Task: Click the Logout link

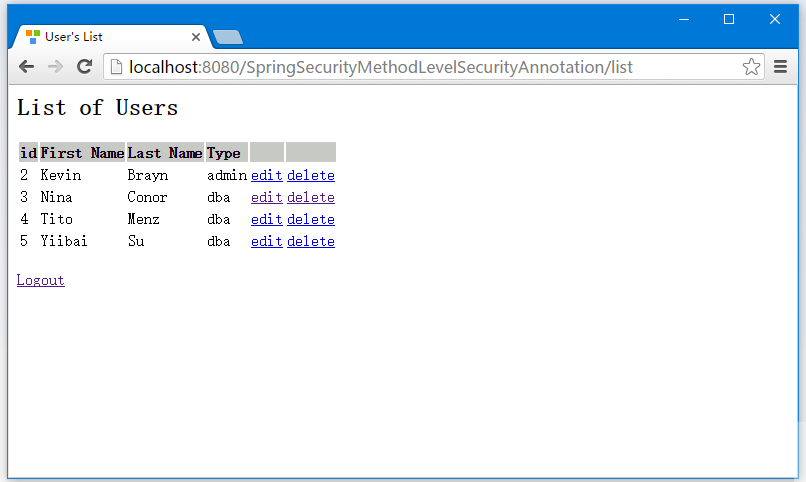Action: (41, 280)
